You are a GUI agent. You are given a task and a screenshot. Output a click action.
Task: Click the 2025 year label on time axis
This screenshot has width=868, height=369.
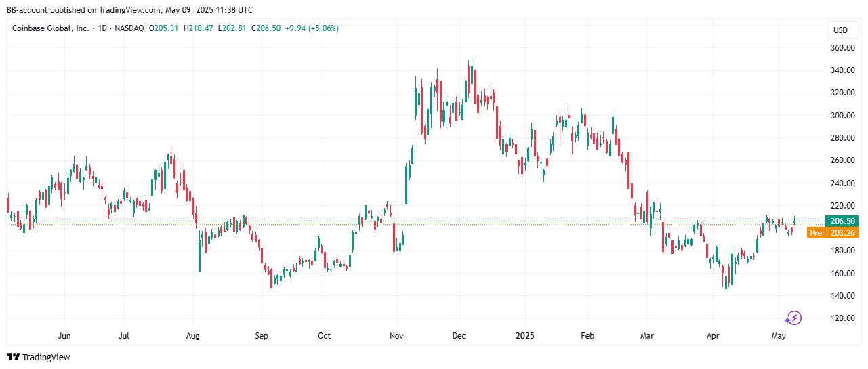tap(525, 336)
